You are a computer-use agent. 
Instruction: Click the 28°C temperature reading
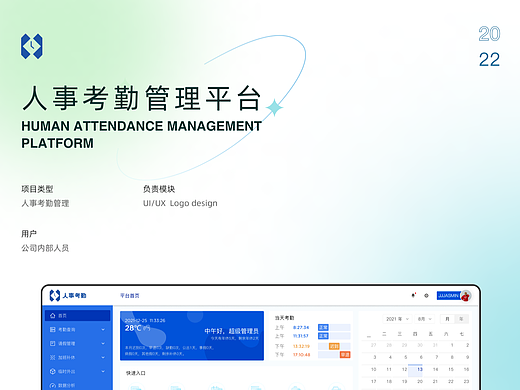(133, 328)
